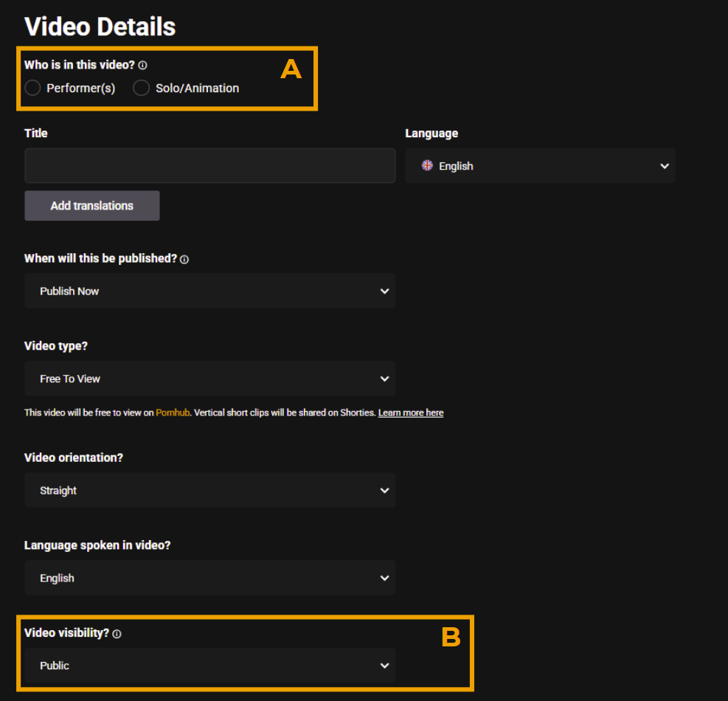Select the Performer(s) radio button
The image size is (728, 701).
tap(32, 88)
